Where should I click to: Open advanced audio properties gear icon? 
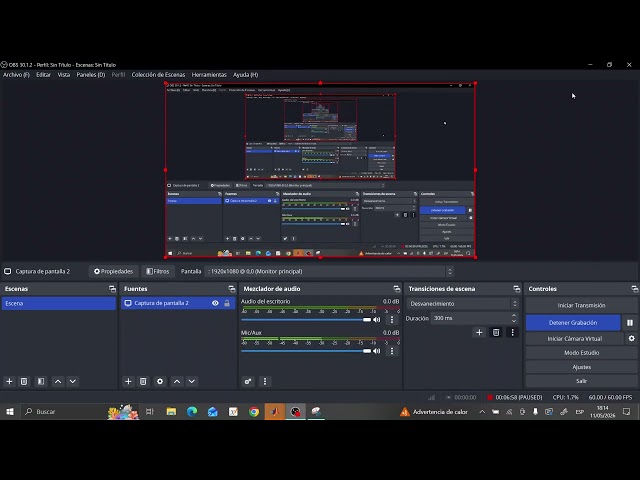[x=248, y=381]
